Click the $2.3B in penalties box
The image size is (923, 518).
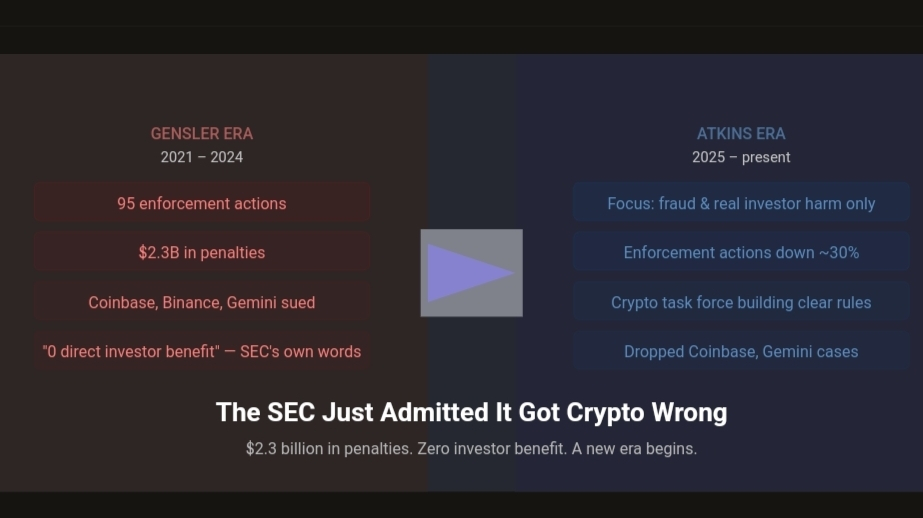click(202, 252)
